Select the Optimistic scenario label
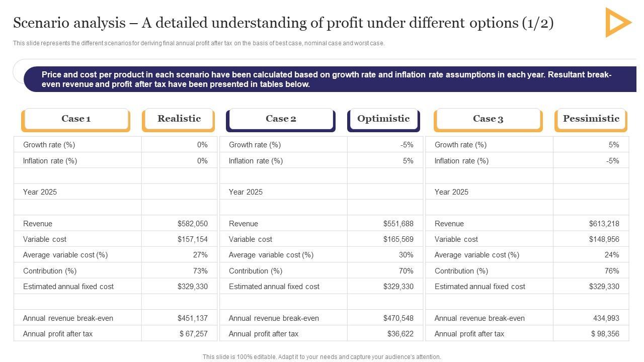Image resolution: width=644 pixels, height=362 pixels. coord(383,119)
